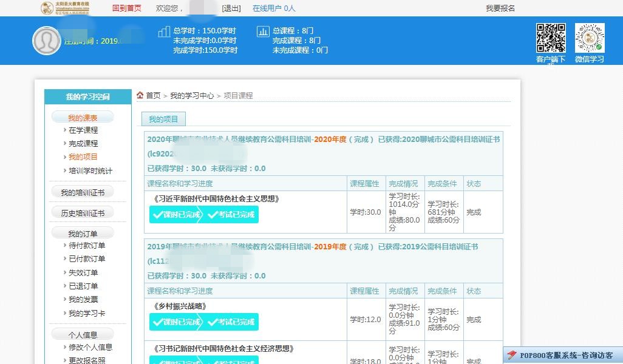Select 培训学时统计 in sidebar
Screen dimensions: 623x364
pos(90,171)
